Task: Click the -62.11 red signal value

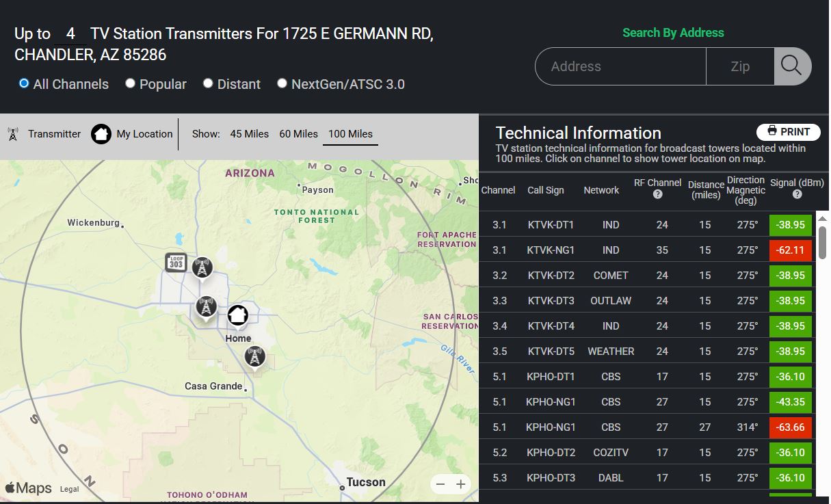Action: [791, 250]
